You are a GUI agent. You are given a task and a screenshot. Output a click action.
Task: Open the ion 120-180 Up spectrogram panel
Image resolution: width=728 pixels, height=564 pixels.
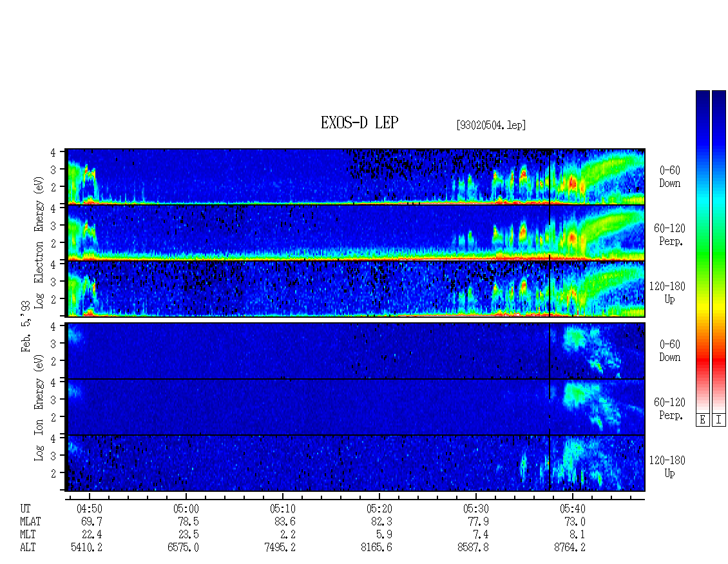point(356,463)
